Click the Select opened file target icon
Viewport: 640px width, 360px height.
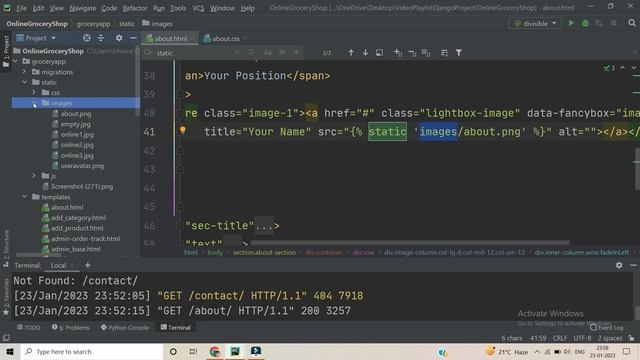[87, 38]
